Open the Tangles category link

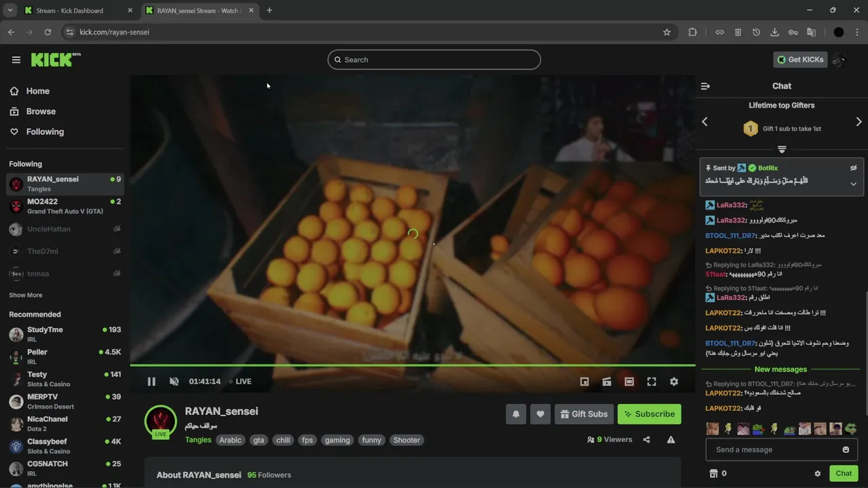[x=198, y=440]
